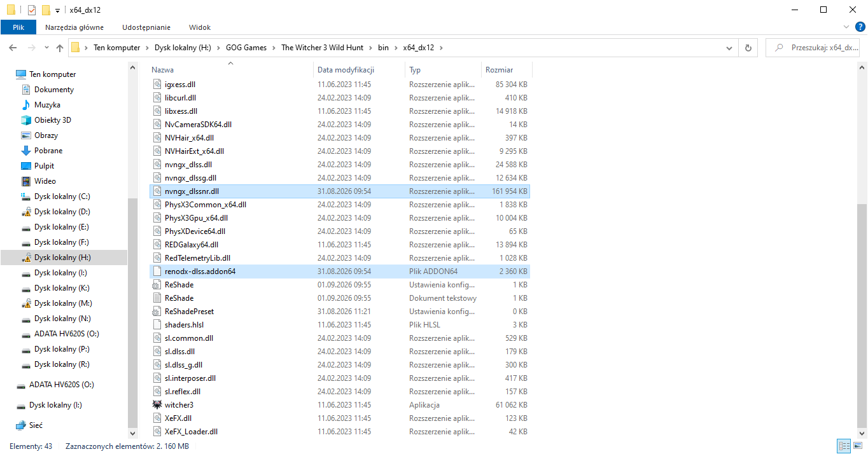Sort files by the Rozmiar column

click(507, 70)
